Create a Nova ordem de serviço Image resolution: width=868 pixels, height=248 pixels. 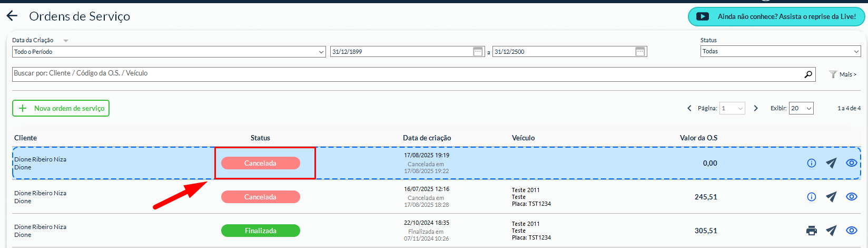point(61,108)
